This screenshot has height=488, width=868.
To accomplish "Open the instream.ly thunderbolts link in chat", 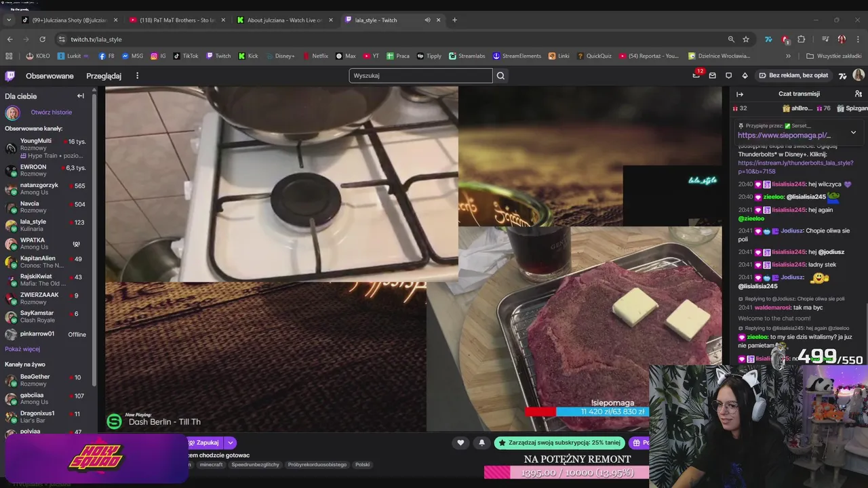I will pyautogui.click(x=795, y=167).
